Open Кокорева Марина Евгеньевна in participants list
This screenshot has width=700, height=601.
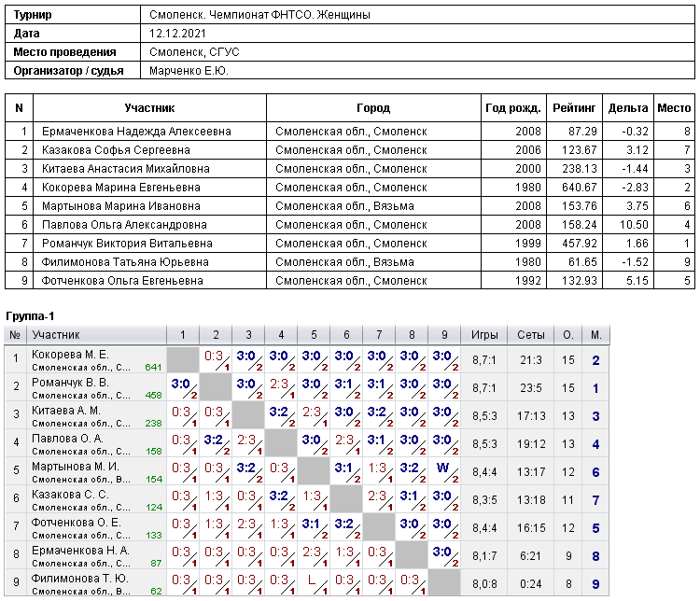125,188
